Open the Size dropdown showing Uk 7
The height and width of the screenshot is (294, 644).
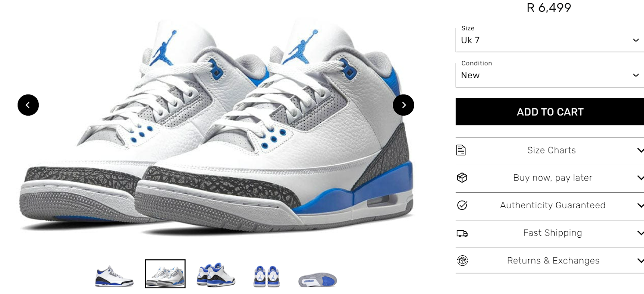pyautogui.click(x=550, y=40)
